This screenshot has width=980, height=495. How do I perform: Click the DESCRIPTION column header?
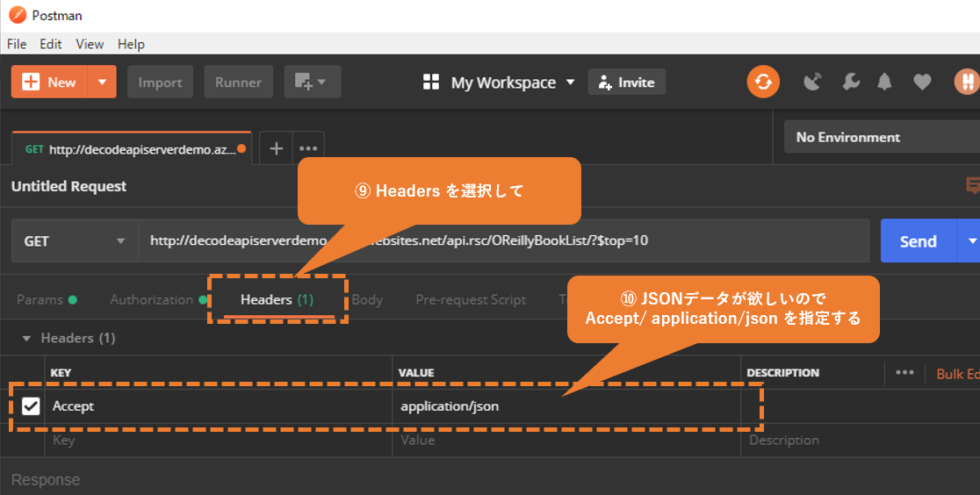(782, 372)
